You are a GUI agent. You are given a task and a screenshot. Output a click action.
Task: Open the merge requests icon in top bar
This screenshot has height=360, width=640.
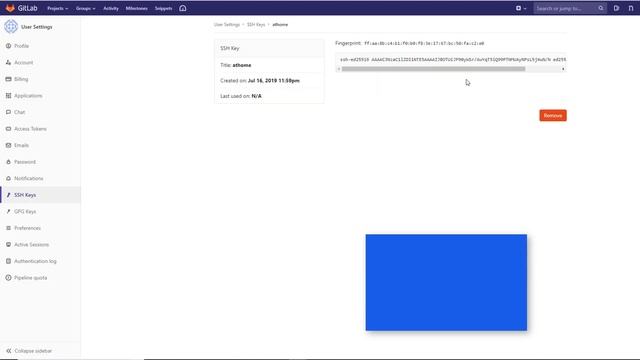click(x=631, y=8)
